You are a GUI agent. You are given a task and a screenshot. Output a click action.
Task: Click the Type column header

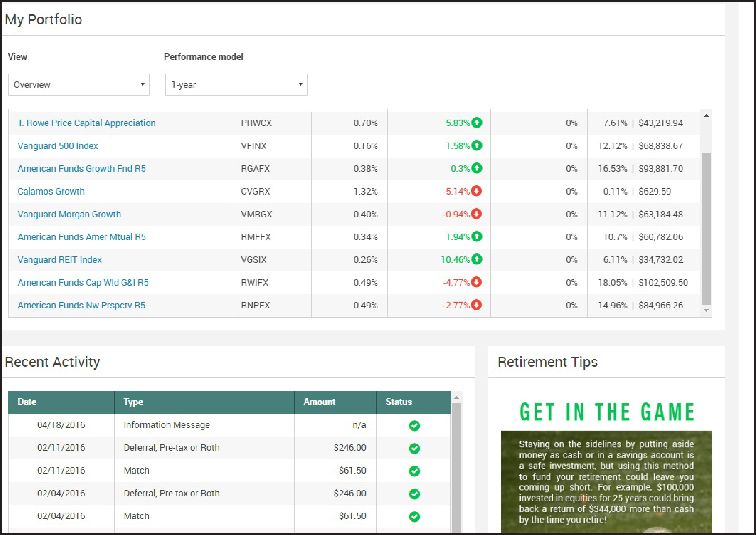click(x=204, y=402)
